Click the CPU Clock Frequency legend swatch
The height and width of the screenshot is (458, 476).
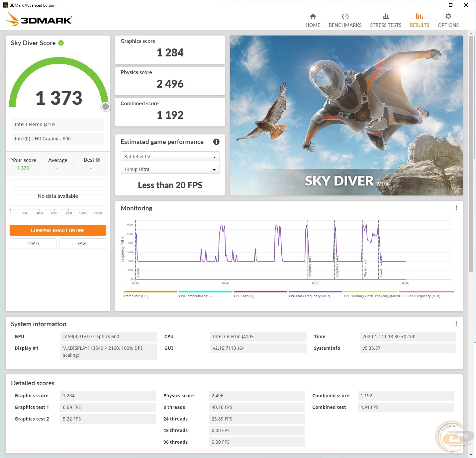click(x=316, y=291)
